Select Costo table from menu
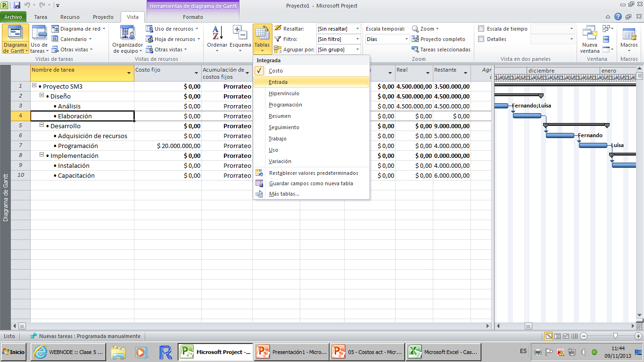The image size is (644, 362). [311, 71]
